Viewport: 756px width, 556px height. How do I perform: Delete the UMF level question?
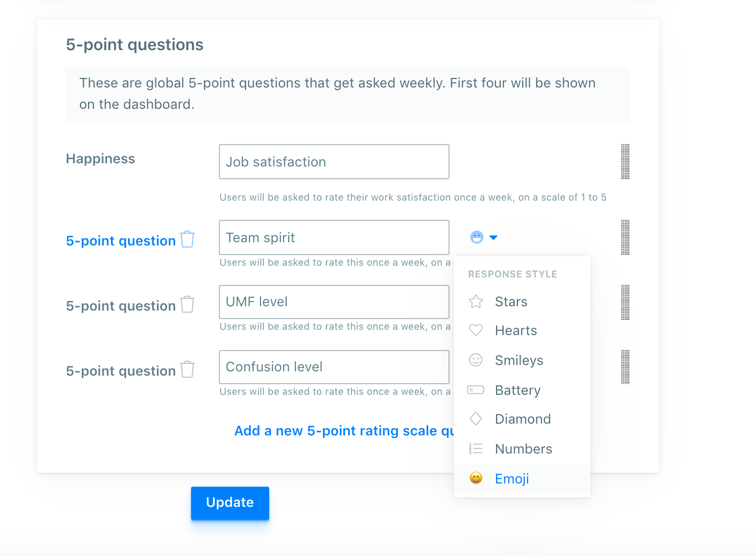point(187,304)
